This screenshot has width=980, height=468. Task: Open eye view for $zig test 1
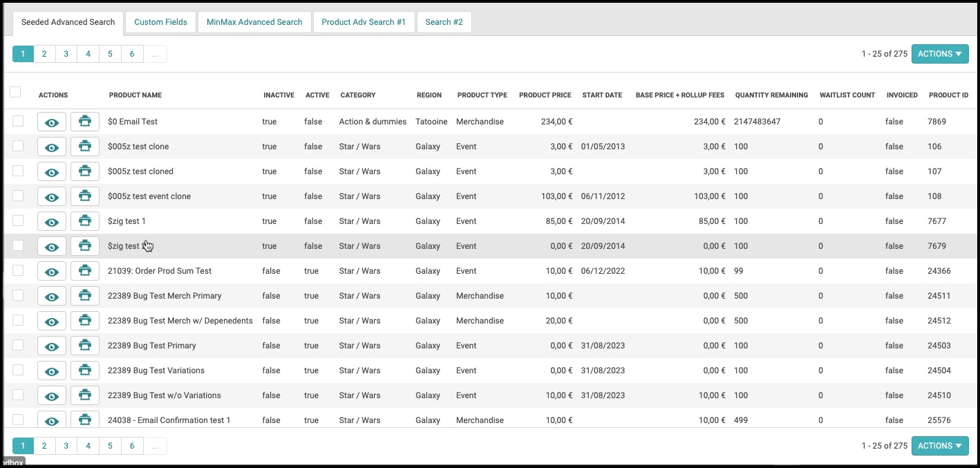pos(52,222)
